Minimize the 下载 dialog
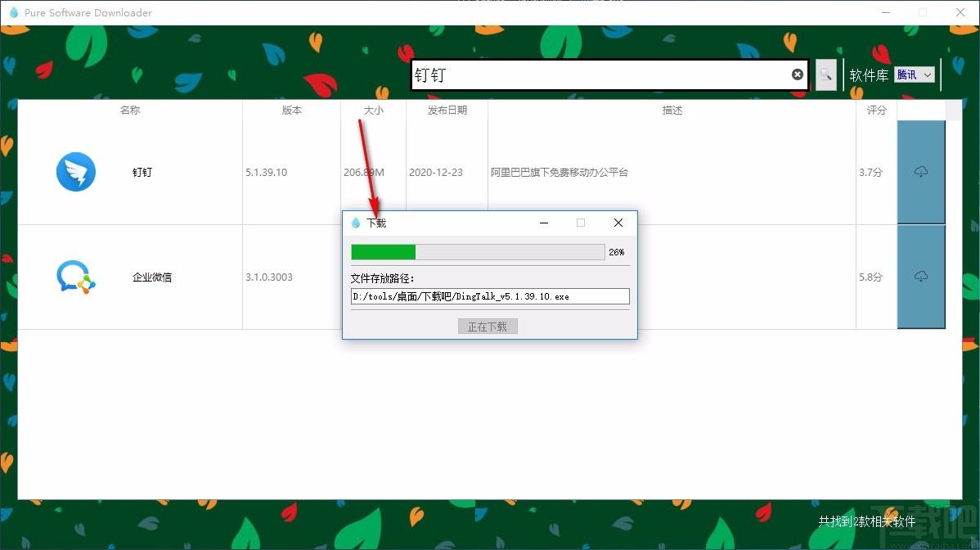The image size is (980, 550). [544, 223]
